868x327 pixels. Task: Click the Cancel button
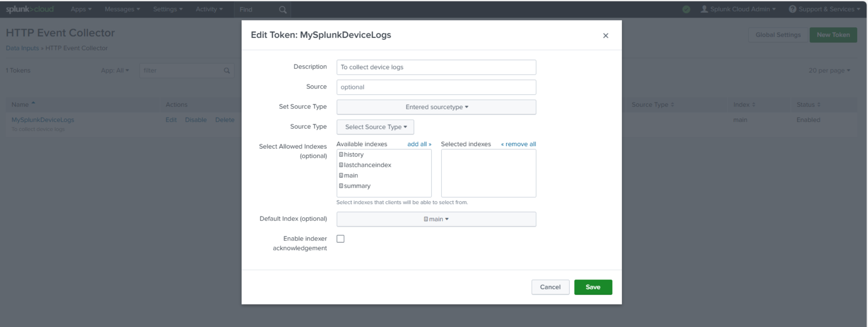(550, 287)
